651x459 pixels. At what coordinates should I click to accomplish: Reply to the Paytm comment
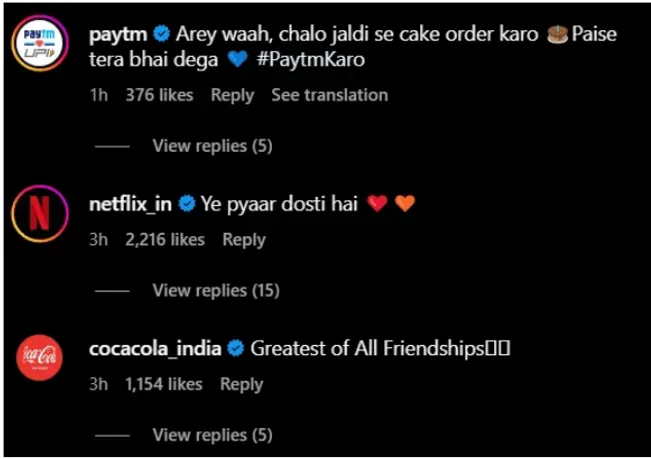(232, 95)
